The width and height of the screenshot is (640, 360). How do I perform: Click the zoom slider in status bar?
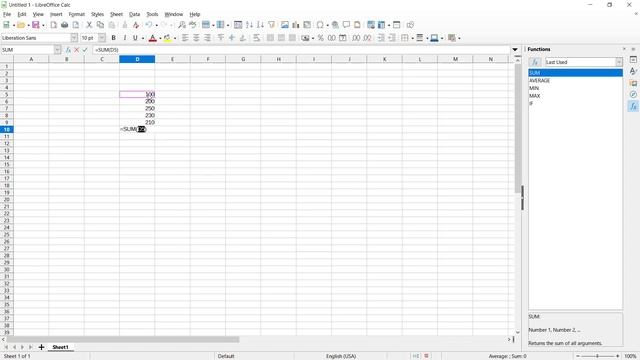coord(598,356)
